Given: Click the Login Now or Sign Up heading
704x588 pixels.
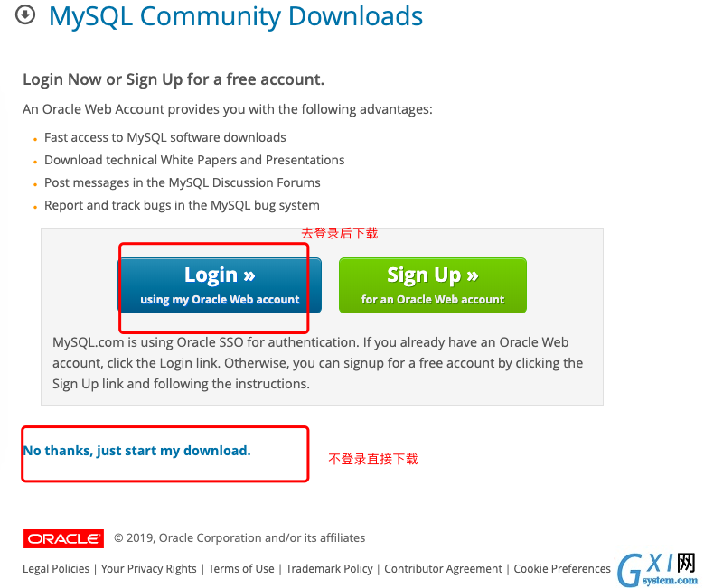Looking at the screenshot, I should 174,79.
